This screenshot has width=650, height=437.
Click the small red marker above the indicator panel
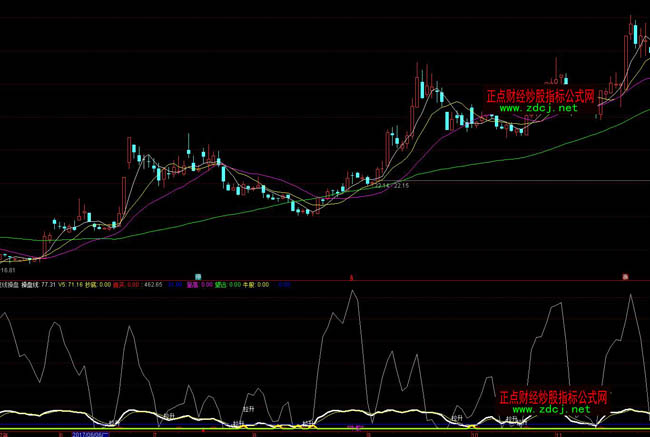coord(351,276)
